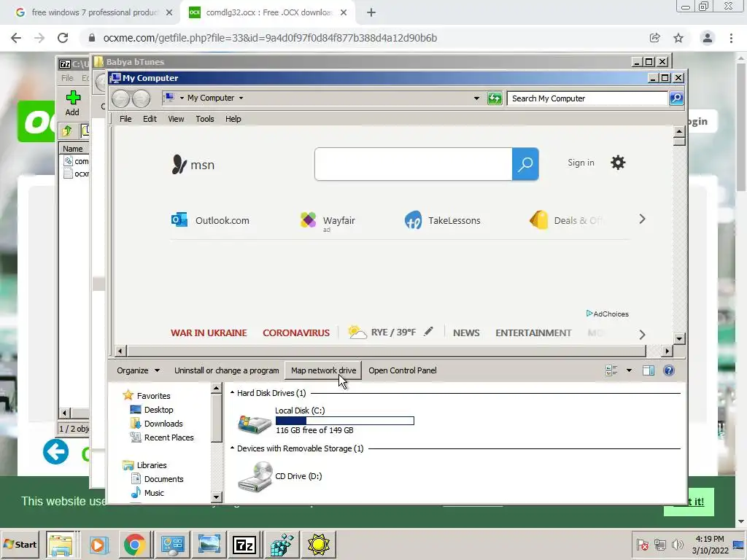The image size is (747, 560).
Task: Open WAR IN UKRAINE news link
Action: click(209, 332)
